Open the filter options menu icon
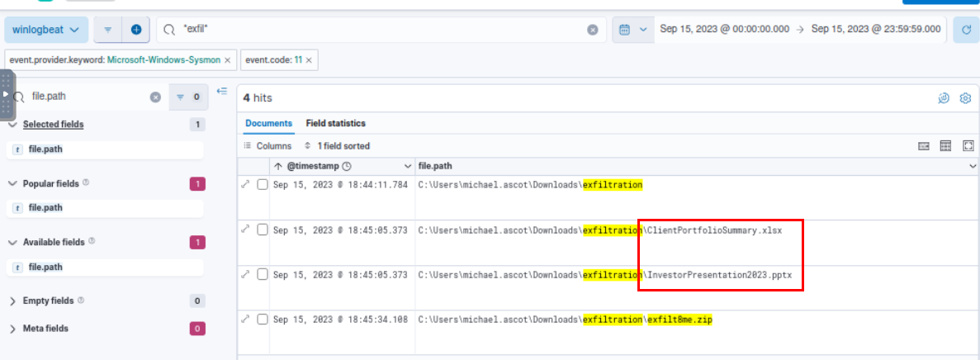The image size is (980, 360). tap(107, 30)
